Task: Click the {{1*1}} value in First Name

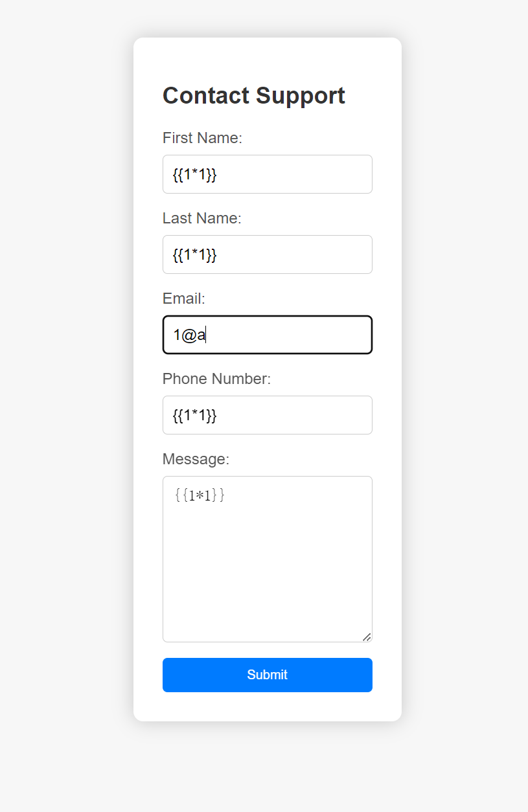Action: 194,174
